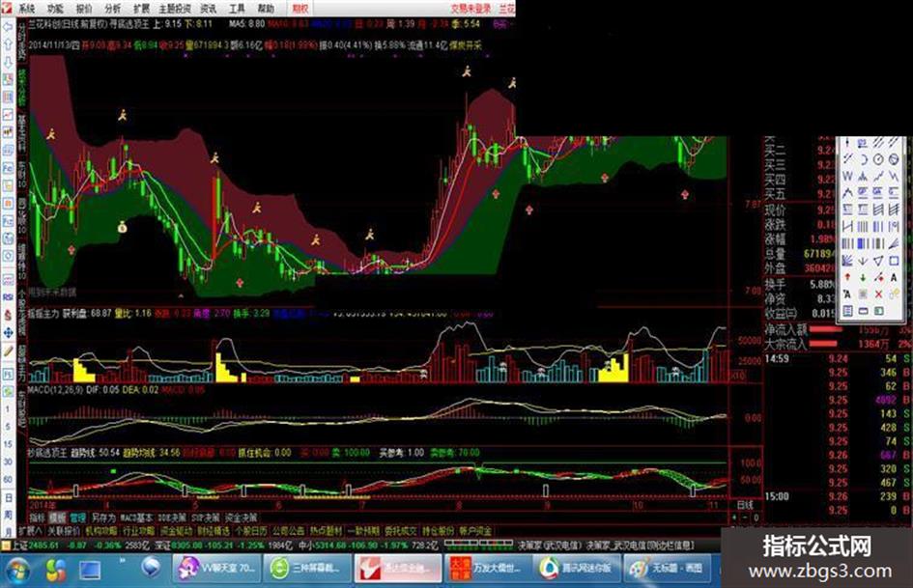Click the money bag marker on chart

[x=123, y=227]
